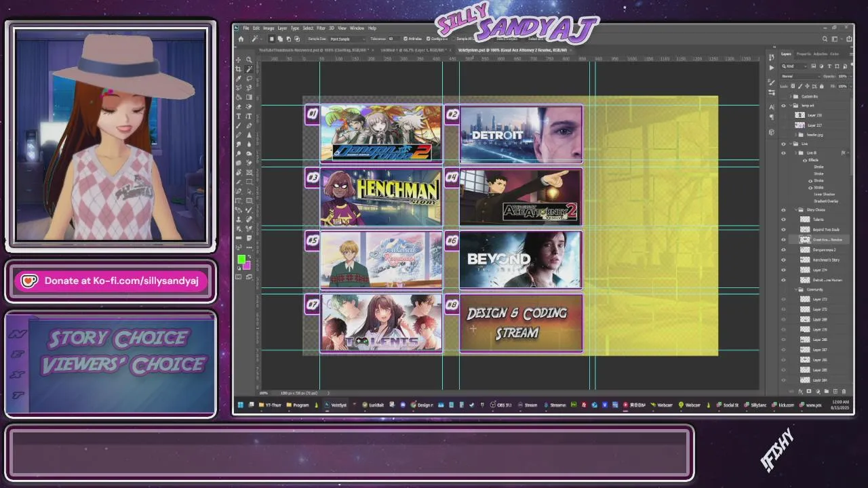The height and width of the screenshot is (488, 868).
Task: Open the Paragraph panel icon
Action: pos(772,117)
